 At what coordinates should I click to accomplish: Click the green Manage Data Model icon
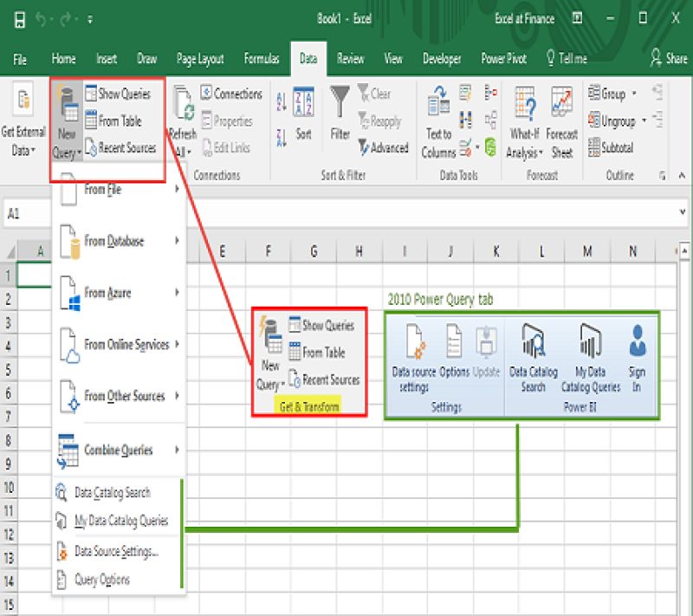(x=490, y=147)
